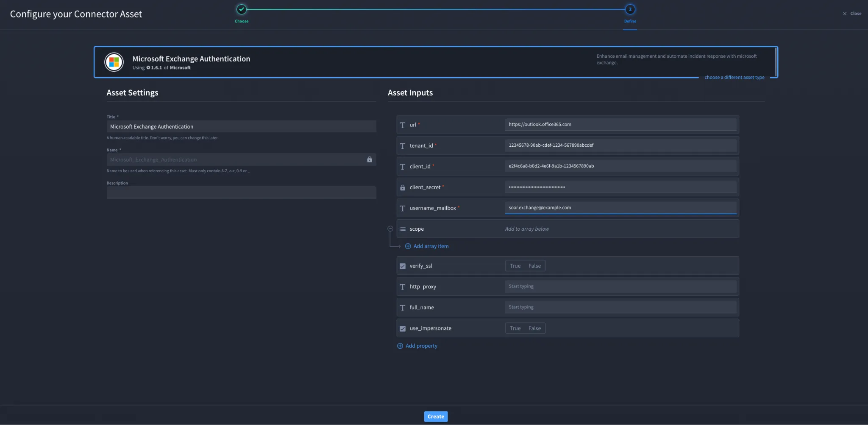Click the Description input field
The width and height of the screenshot is (868, 425).
tap(241, 193)
